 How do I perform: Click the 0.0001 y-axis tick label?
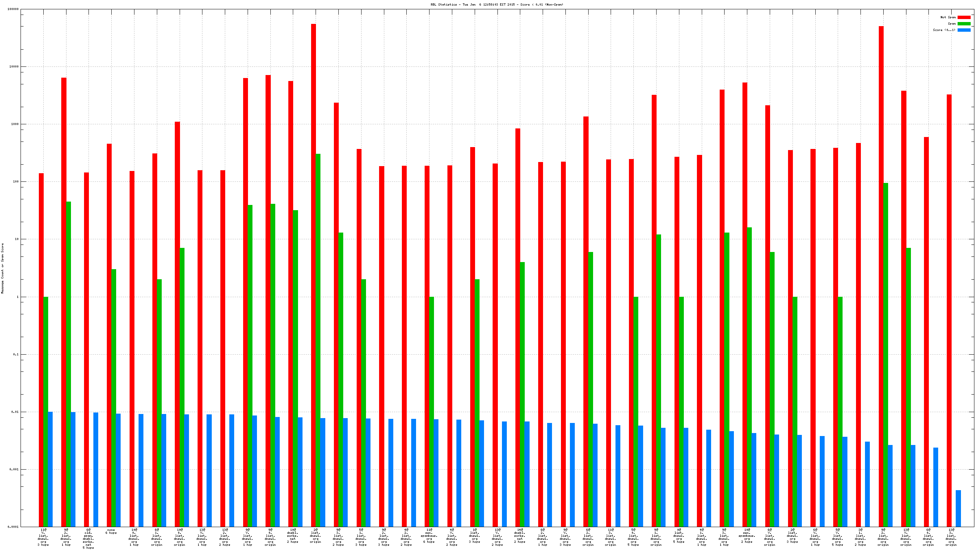[x=13, y=527]
